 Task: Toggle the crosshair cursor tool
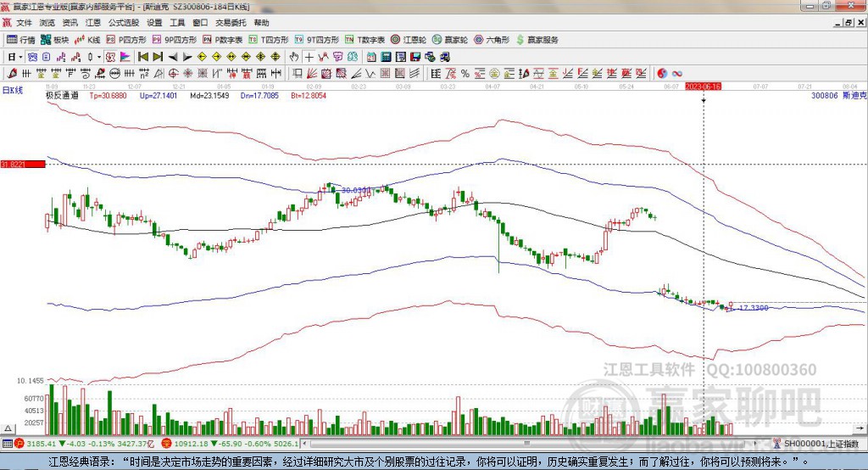[309, 57]
